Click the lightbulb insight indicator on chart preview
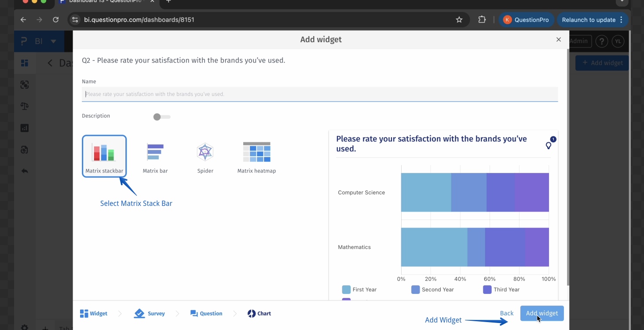 pos(548,145)
